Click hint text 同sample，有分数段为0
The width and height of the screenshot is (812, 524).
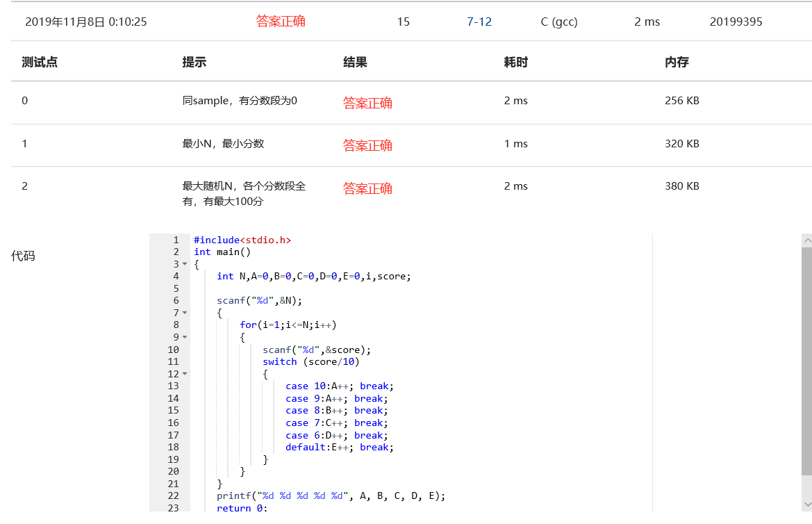tap(240, 101)
